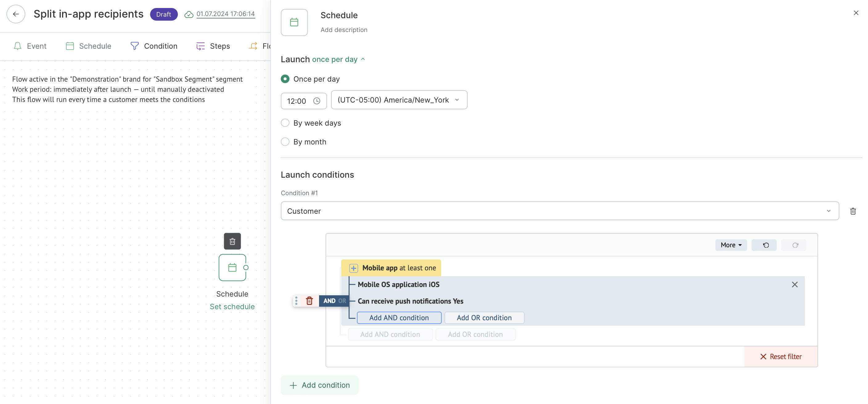Click the Split in-app recipients title
This screenshot has height=404, width=868.
[89, 14]
